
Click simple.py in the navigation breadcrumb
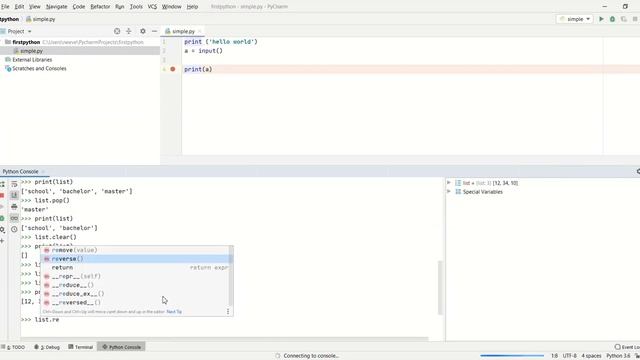click(x=40, y=19)
